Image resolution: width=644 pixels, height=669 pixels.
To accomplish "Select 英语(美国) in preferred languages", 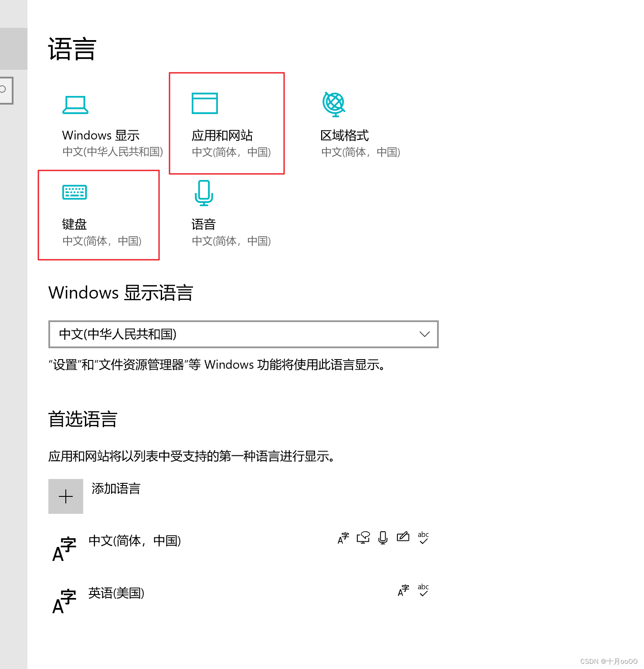I will pos(116,593).
